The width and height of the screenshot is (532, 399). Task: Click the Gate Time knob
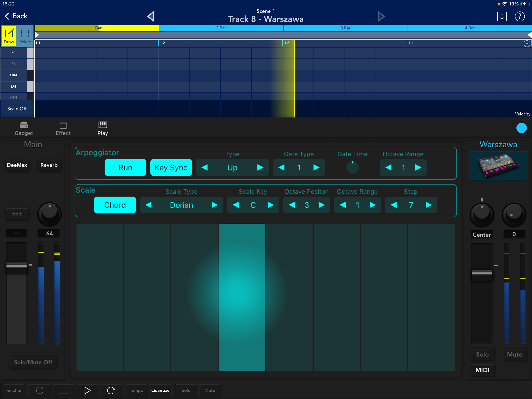pos(352,167)
